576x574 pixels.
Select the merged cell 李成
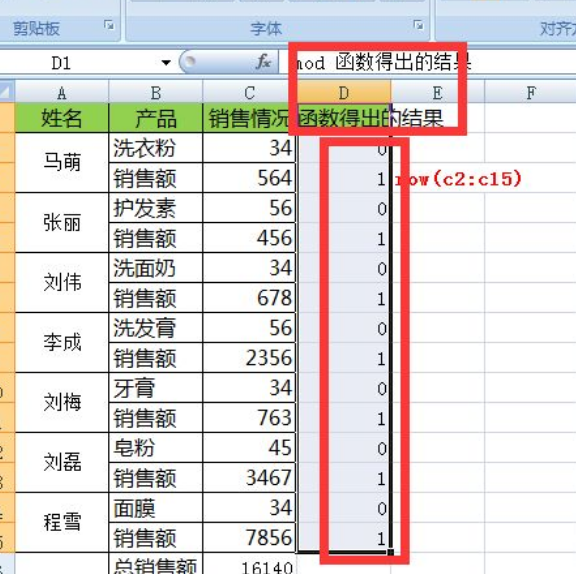pyautogui.click(x=62, y=342)
